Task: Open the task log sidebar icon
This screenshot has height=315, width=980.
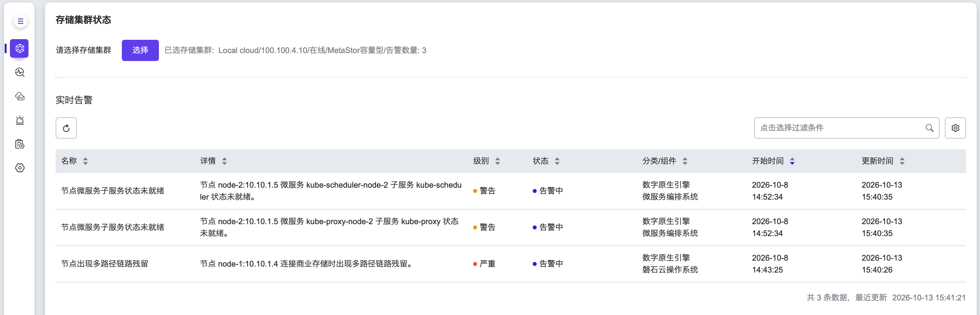Action: [x=20, y=144]
